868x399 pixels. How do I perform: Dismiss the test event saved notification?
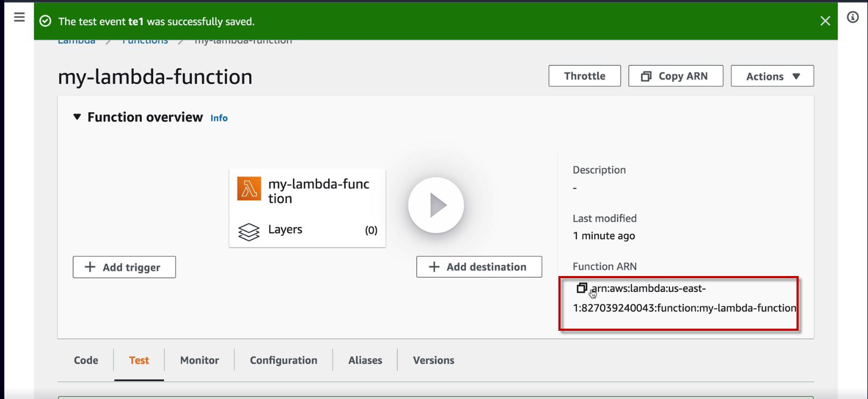(825, 21)
